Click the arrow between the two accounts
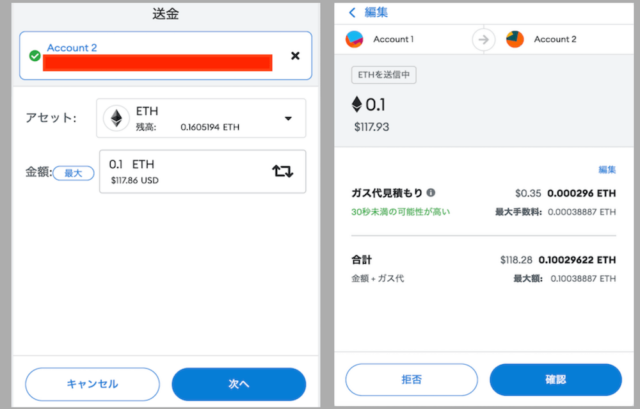Viewport: 640px width, 409px height. 484,40
